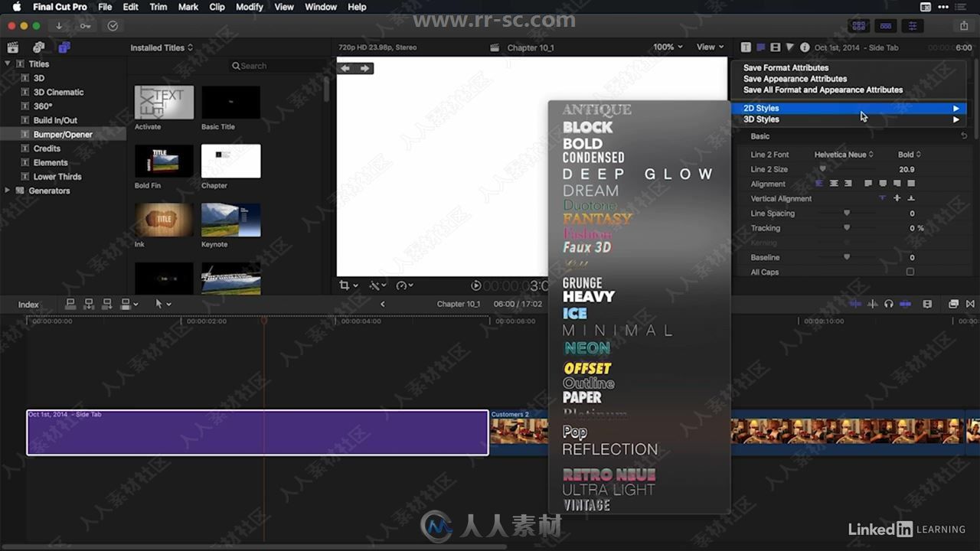
Task: Open the Modify menu
Action: click(x=250, y=7)
